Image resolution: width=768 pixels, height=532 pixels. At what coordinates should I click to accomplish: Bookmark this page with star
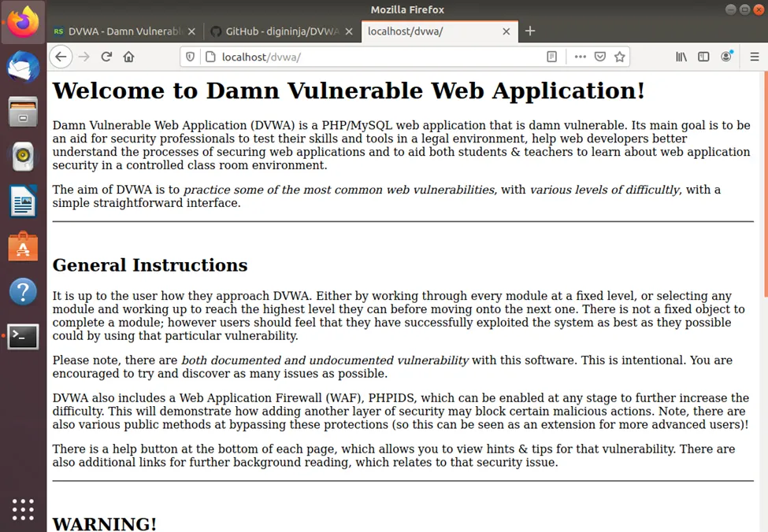[x=620, y=57]
